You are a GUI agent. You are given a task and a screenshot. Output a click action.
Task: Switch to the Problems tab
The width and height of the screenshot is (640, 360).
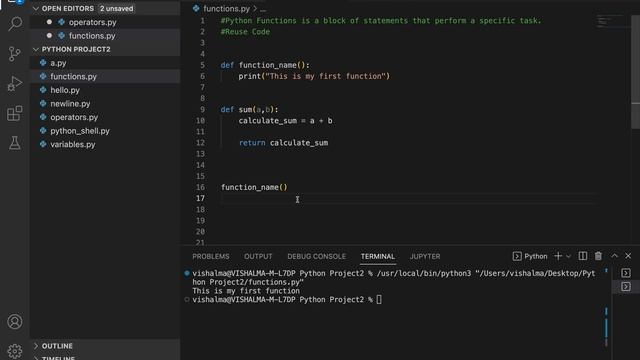(211, 256)
